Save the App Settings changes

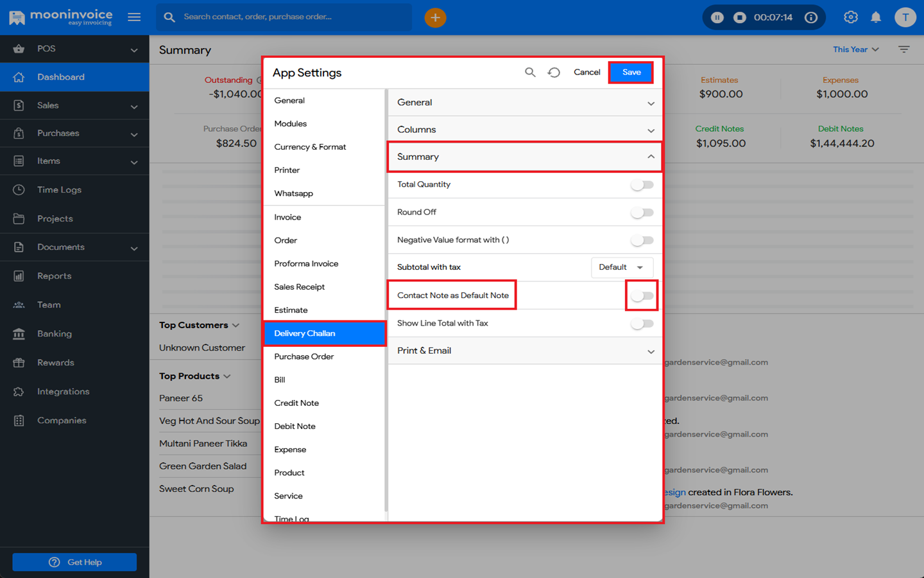(x=631, y=73)
